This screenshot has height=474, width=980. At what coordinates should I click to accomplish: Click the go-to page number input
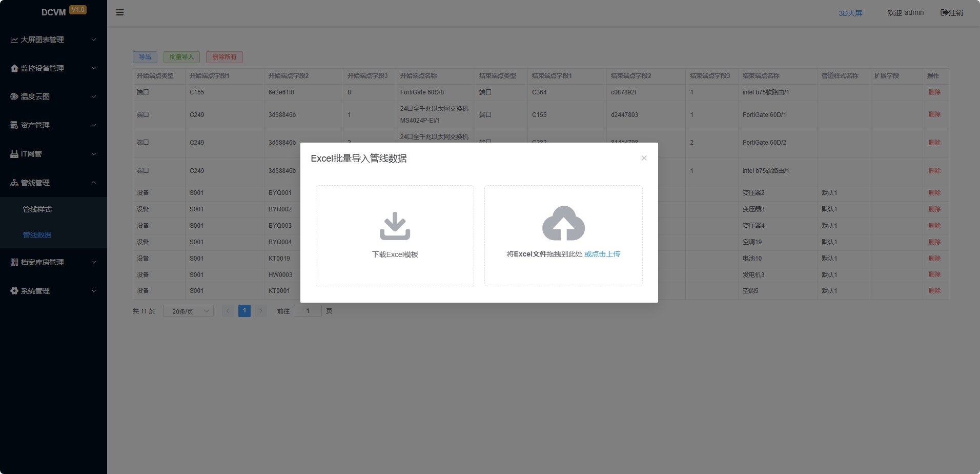pos(308,311)
